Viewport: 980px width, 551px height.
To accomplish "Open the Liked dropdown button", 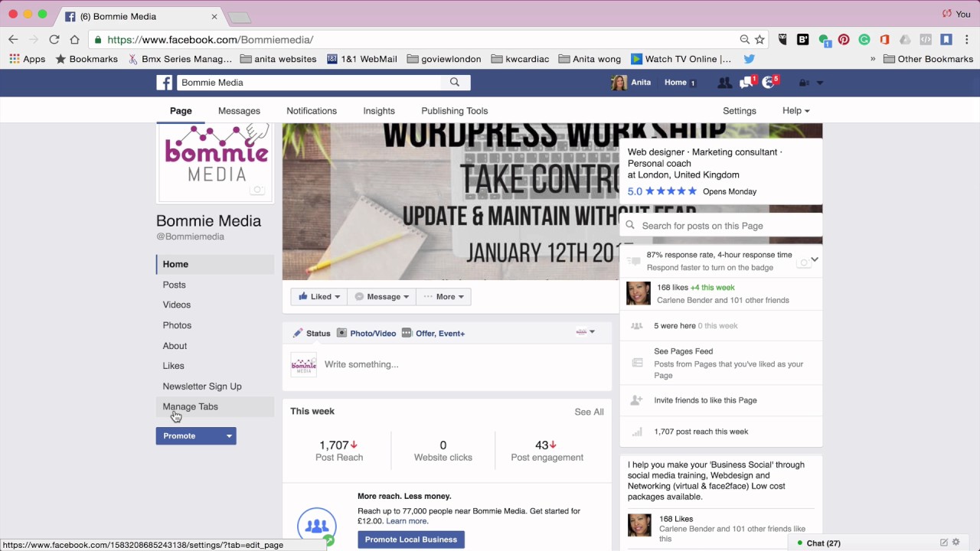I will [319, 297].
